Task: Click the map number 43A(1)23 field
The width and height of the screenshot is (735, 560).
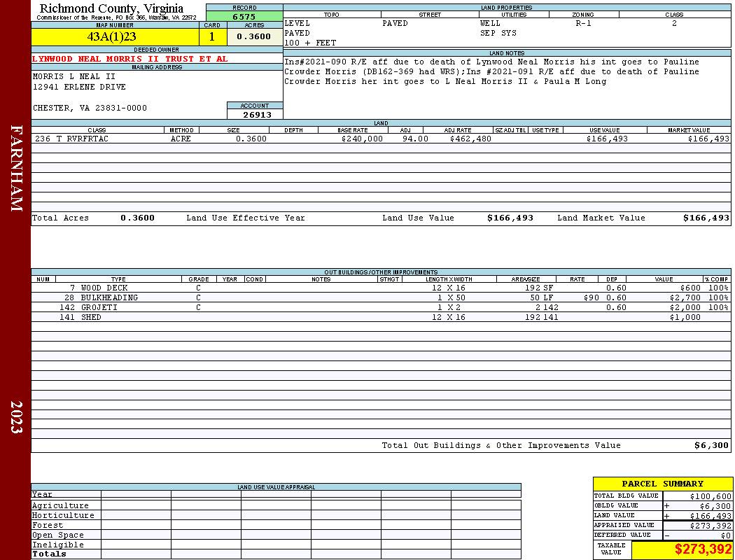Action: tap(115, 37)
